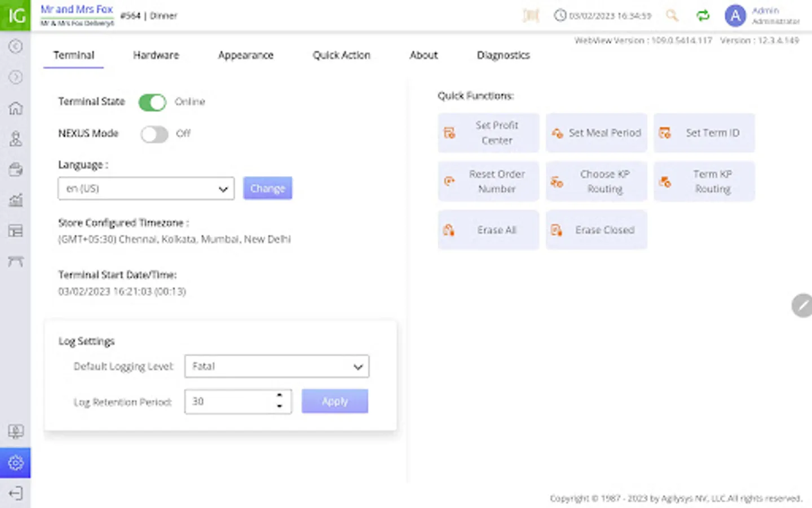This screenshot has width=812, height=508.
Task: Enable the NEXUS Mode switch
Action: [x=154, y=134]
